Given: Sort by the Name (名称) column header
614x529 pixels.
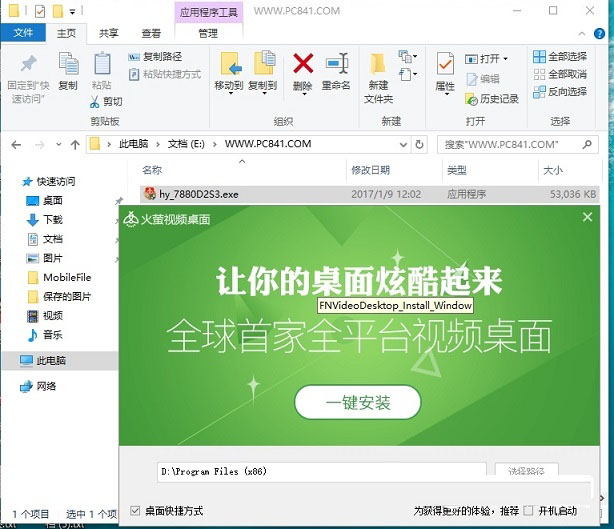Looking at the screenshot, I should [152, 170].
